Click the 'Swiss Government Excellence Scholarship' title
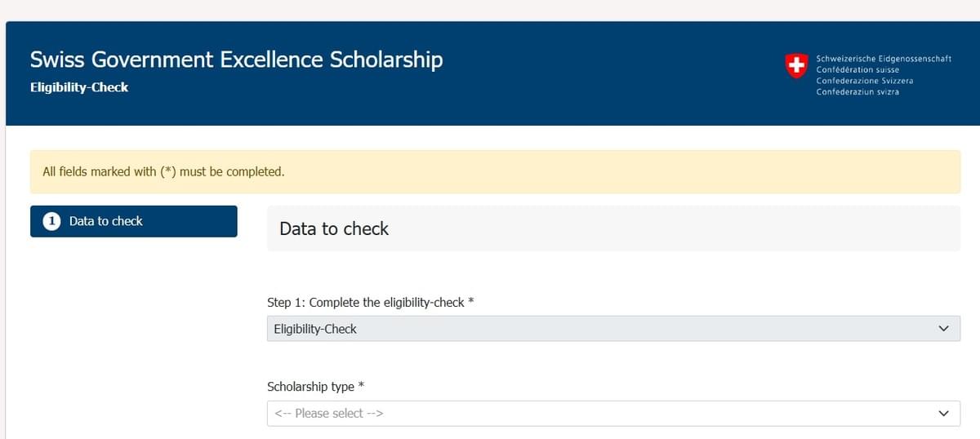 pyautogui.click(x=236, y=60)
